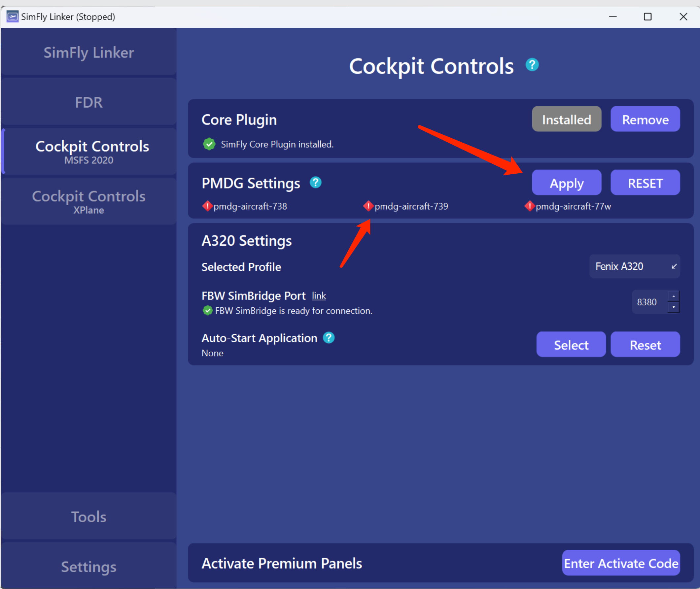700x589 pixels.
Task: Switch to the FDR sidebar tab
Action: pos(88,102)
